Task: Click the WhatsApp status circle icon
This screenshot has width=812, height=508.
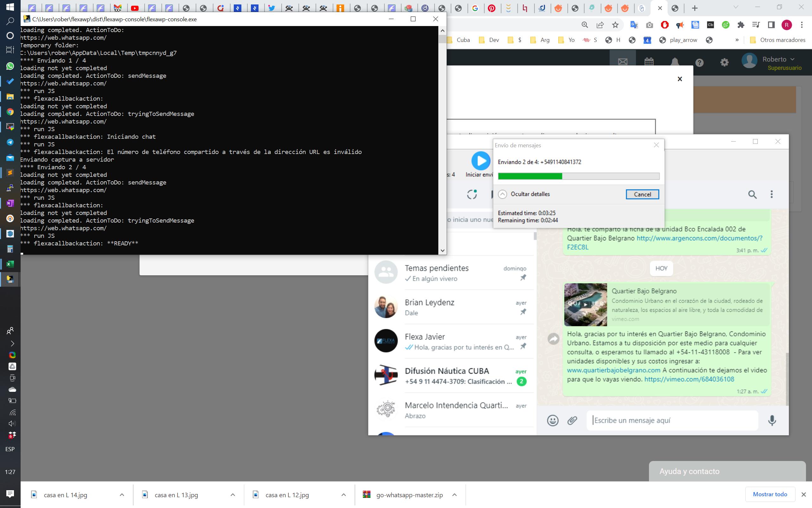Action: pyautogui.click(x=472, y=194)
